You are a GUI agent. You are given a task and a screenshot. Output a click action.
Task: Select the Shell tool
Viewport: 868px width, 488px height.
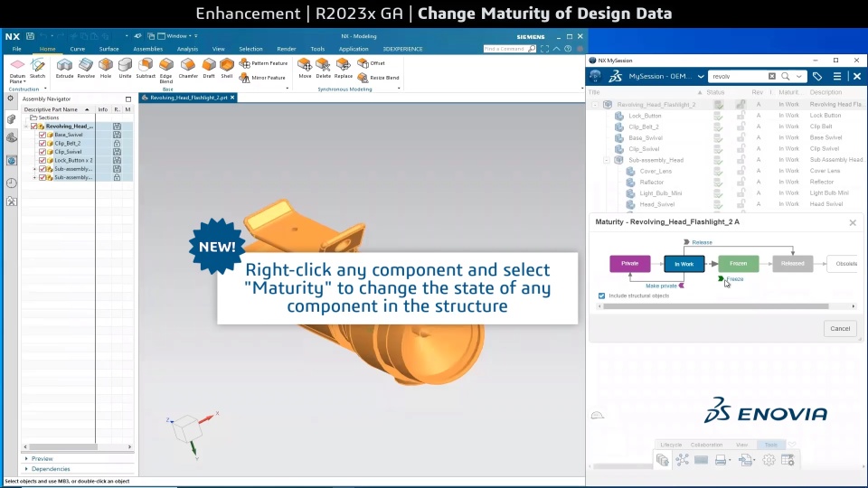point(227,68)
